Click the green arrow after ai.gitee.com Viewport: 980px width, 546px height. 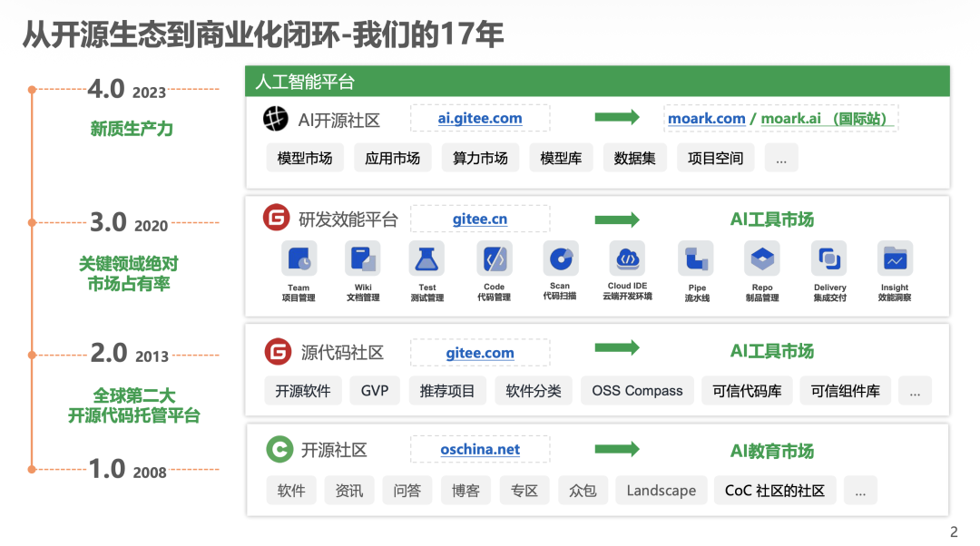[x=617, y=117]
